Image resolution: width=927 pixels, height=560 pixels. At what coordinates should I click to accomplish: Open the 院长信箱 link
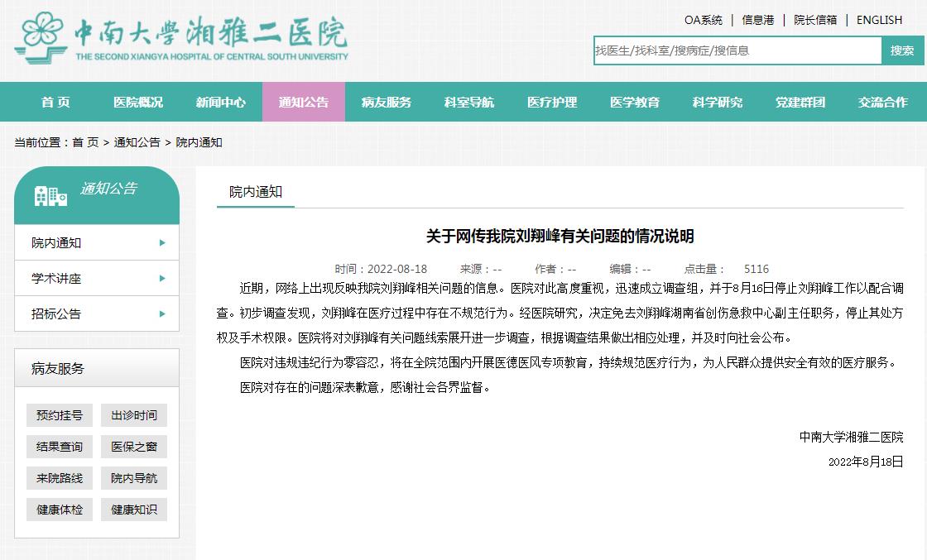coord(814,20)
